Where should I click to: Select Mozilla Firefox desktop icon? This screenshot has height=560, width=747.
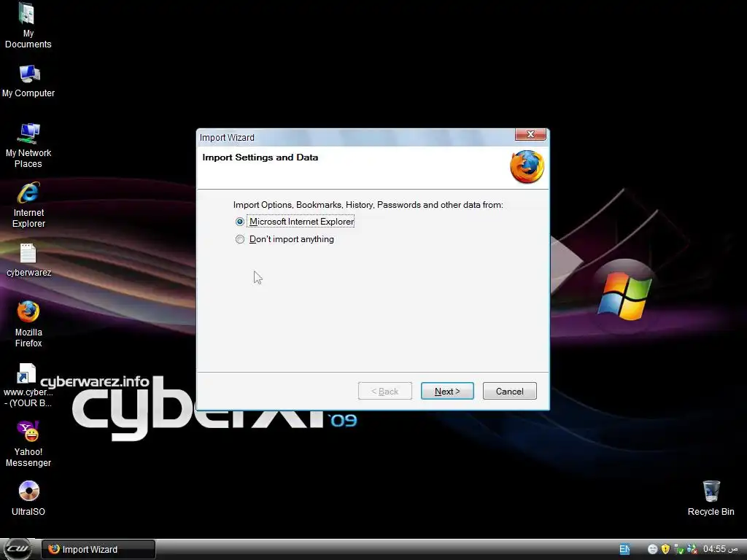(28, 324)
